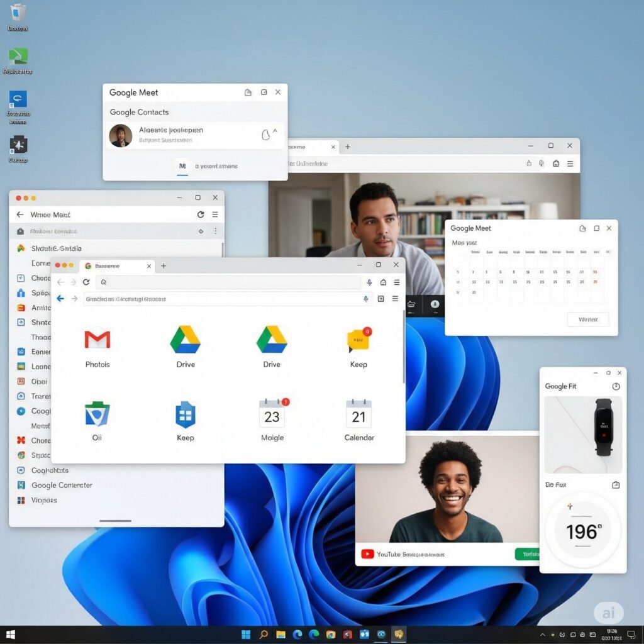The width and height of the screenshot is (644, 644).
Task: Open the notification center in the system tray
Action: pos(631,635)
